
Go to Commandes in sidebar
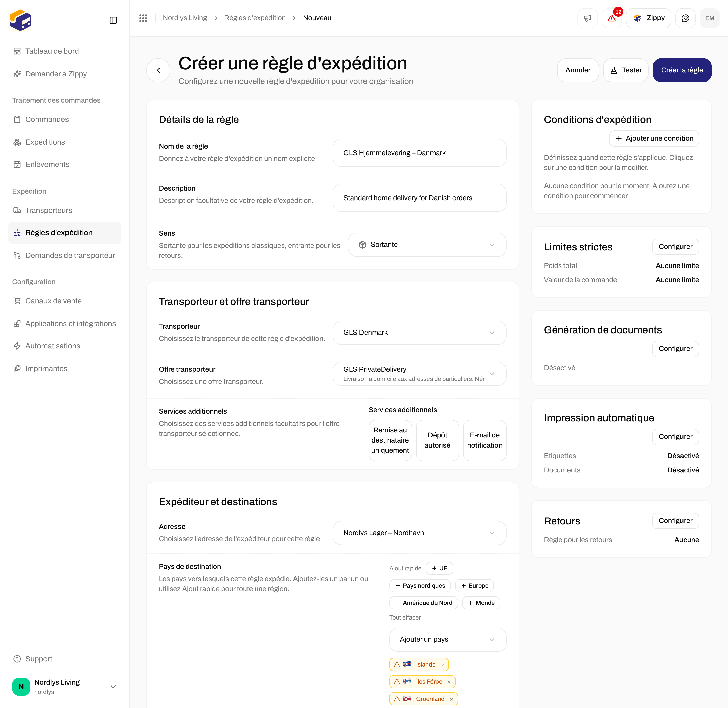pyautogui.click(x=65, y=119)
